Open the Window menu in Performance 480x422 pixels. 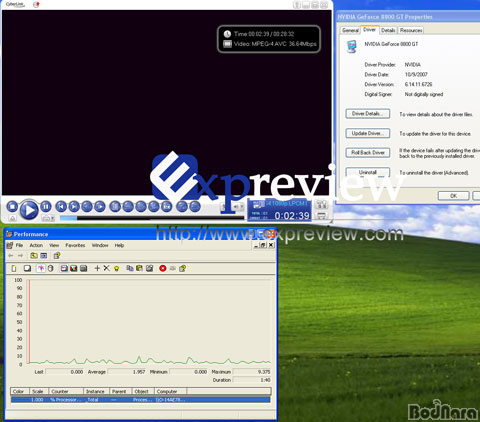click(100, 245)
